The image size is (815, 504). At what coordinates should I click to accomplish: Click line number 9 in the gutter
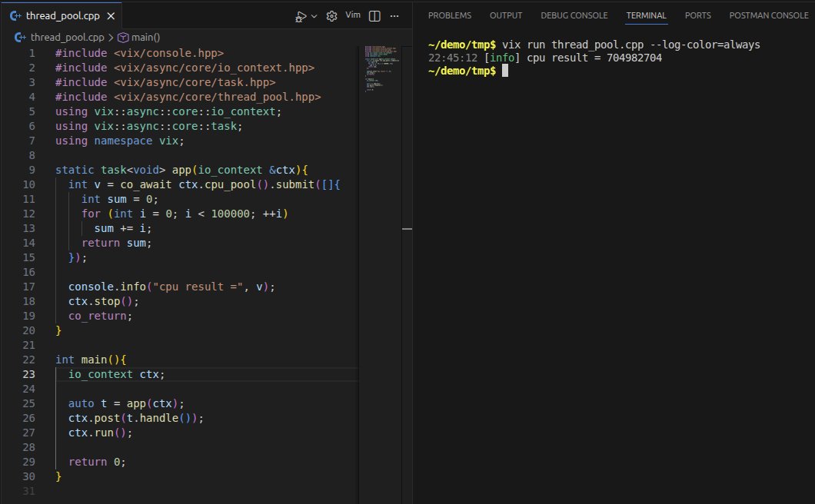click(x=32, y=170)
